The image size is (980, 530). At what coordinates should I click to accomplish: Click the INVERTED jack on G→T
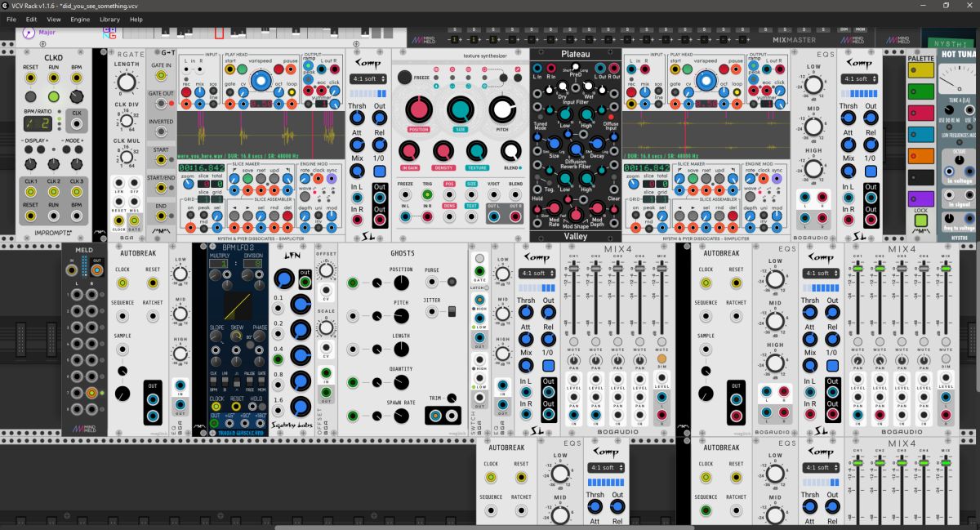tap(161, 131)
